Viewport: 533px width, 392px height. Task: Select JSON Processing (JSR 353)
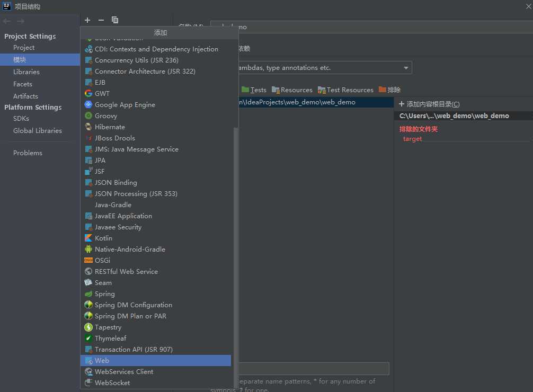pyautogui.click(x=156, y=193)
